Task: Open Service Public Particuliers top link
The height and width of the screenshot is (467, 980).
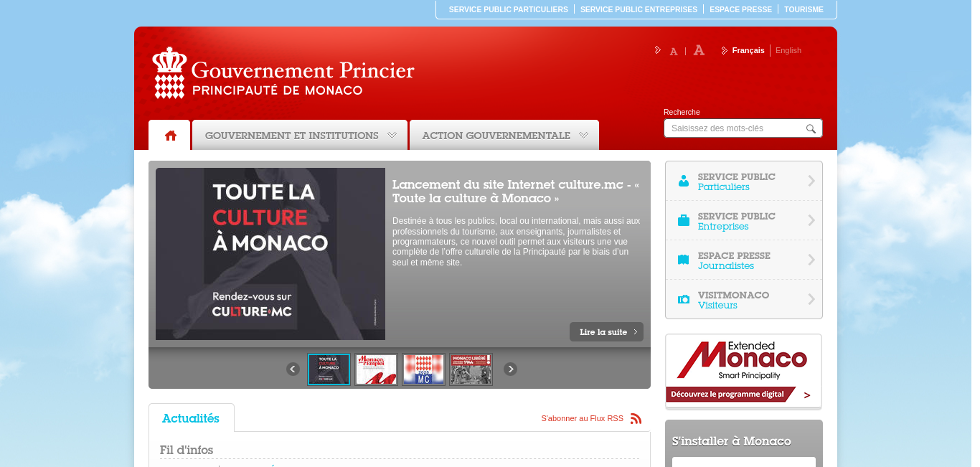Action: pos(508,9)
